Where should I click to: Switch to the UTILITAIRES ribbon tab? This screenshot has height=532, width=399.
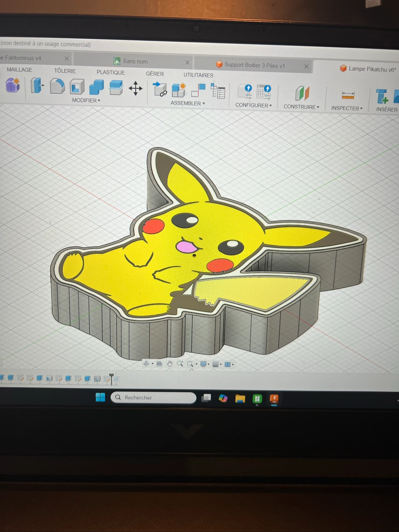pos(199,75)
